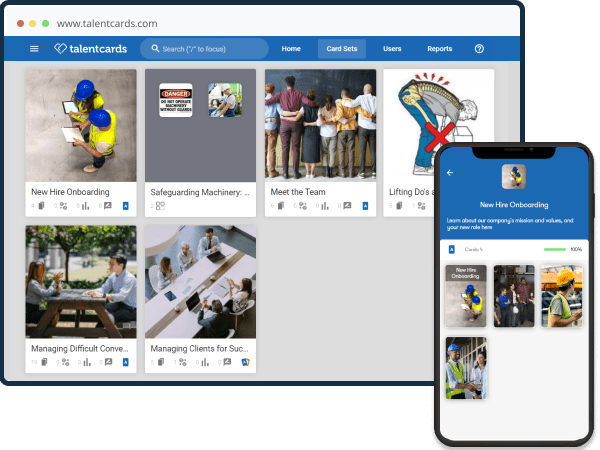The width and height of the screenshot is (600, 450).
Task: Tap the back arrow on the phone screen
Action: point(450,173)
